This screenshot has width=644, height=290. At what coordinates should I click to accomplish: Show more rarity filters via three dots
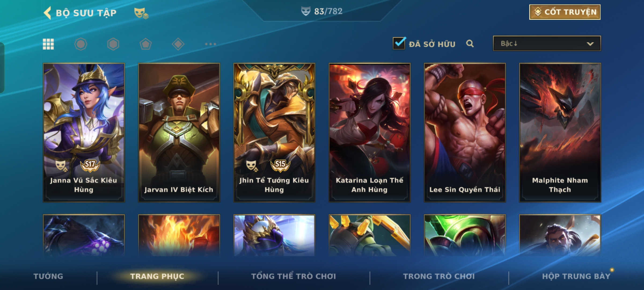[x=211, y=44]
